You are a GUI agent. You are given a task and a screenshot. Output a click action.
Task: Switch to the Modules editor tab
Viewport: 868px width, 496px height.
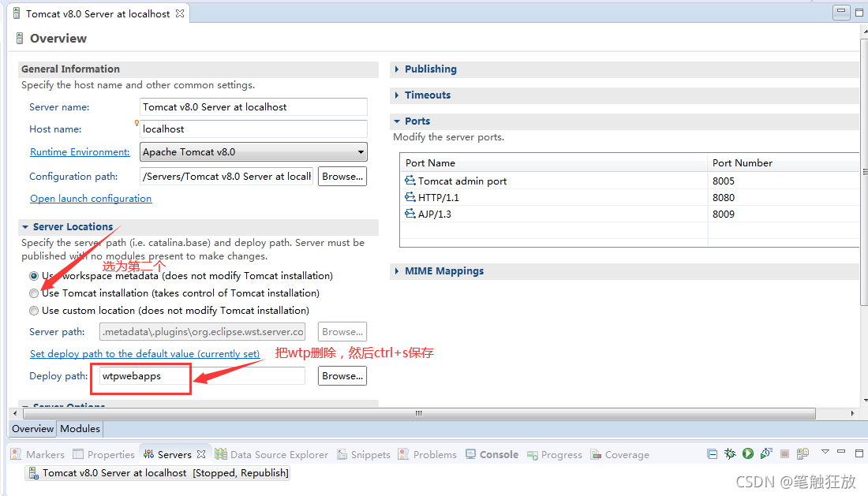(x=80, y=428)
